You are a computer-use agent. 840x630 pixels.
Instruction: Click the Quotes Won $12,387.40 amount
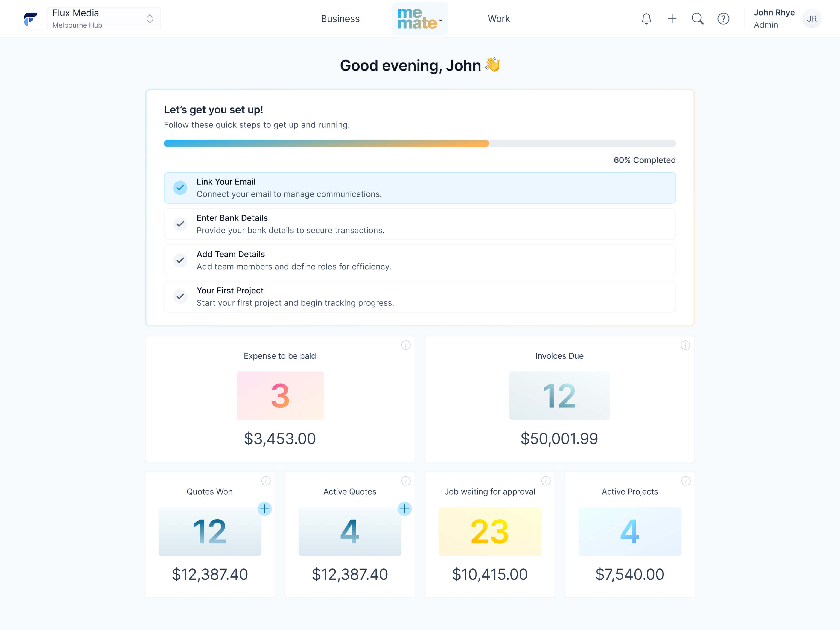[210, 574]
